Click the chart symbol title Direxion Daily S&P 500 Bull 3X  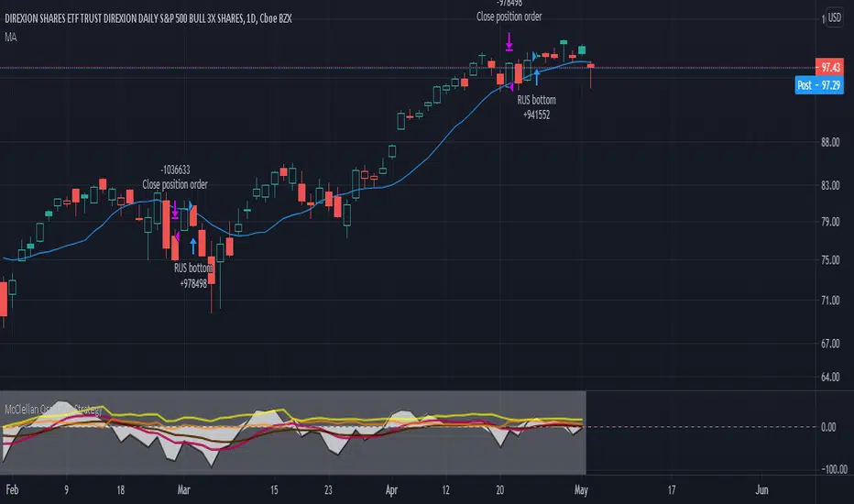coord(148,18)
